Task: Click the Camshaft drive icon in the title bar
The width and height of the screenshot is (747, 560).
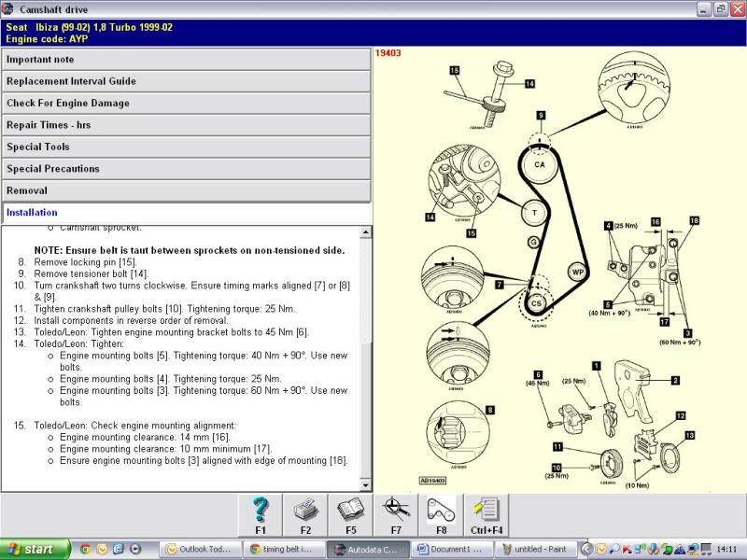Action: (9, 9)
